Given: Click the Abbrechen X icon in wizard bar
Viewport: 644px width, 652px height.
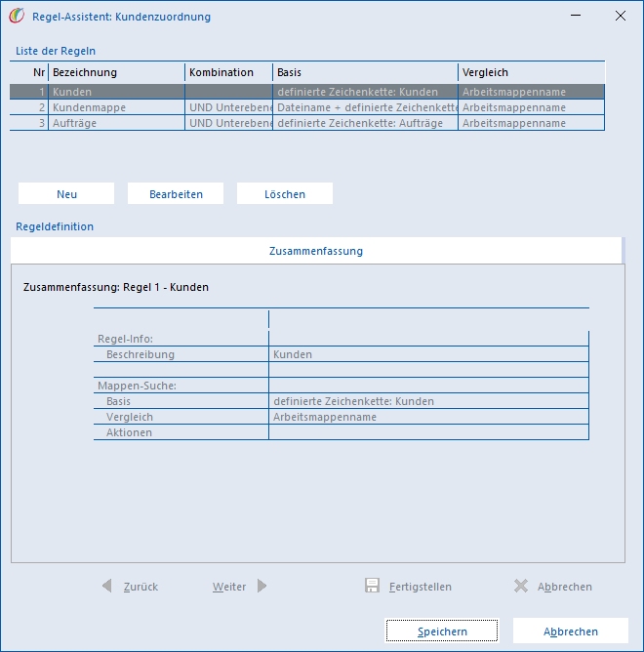Looking at the screenshot, I should [x=520, y=586].
